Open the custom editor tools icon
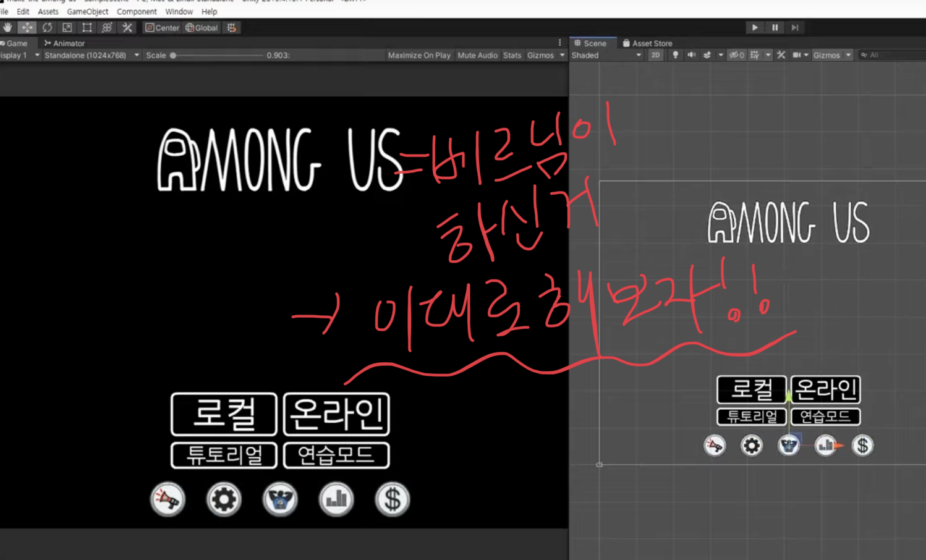 pos(127,27)
